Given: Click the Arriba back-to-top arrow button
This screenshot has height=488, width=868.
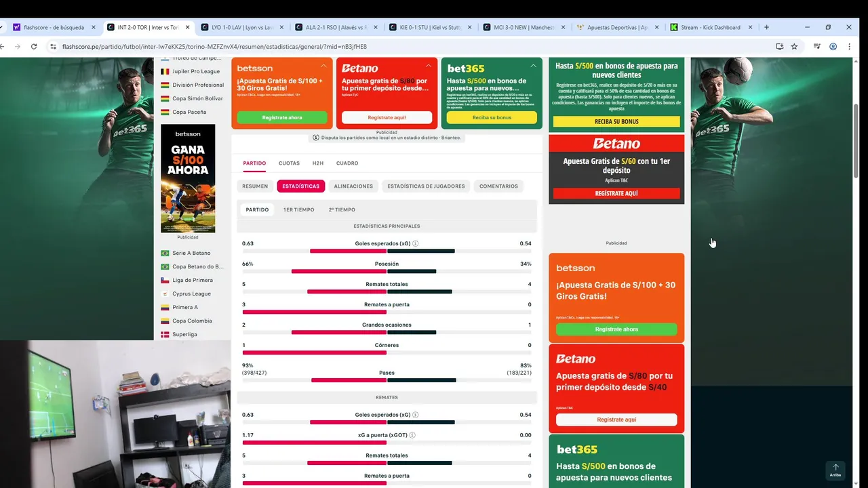Looking at the screenshot, I should click(835, 470).
